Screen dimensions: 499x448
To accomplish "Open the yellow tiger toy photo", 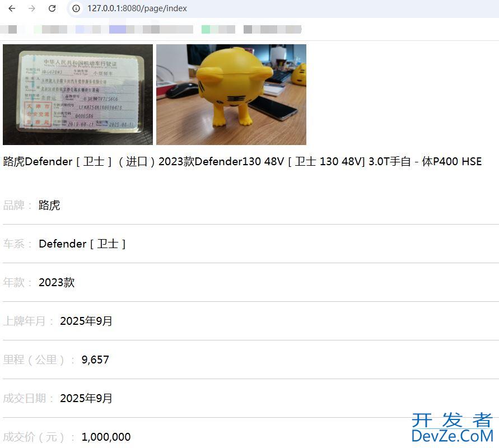I will click(231, 95).
